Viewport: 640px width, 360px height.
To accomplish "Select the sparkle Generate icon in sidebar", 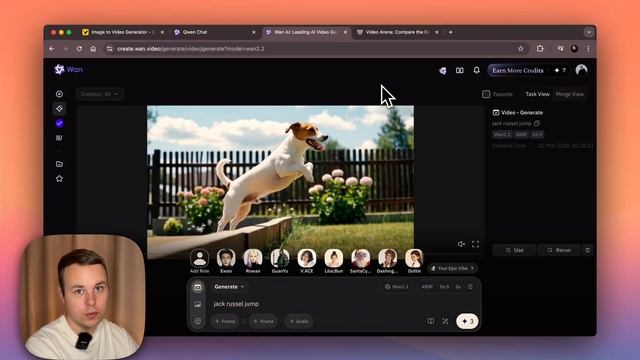I will pos(59,109).
